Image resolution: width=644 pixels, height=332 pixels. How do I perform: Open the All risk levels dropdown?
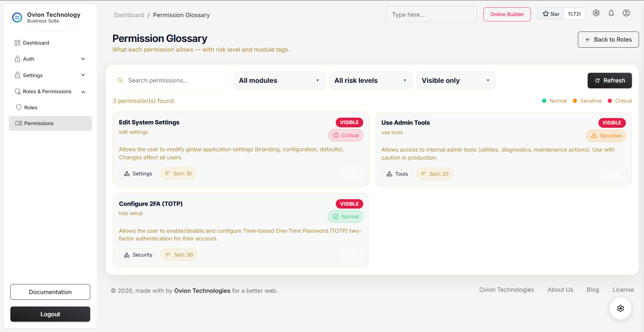(371, 80)
